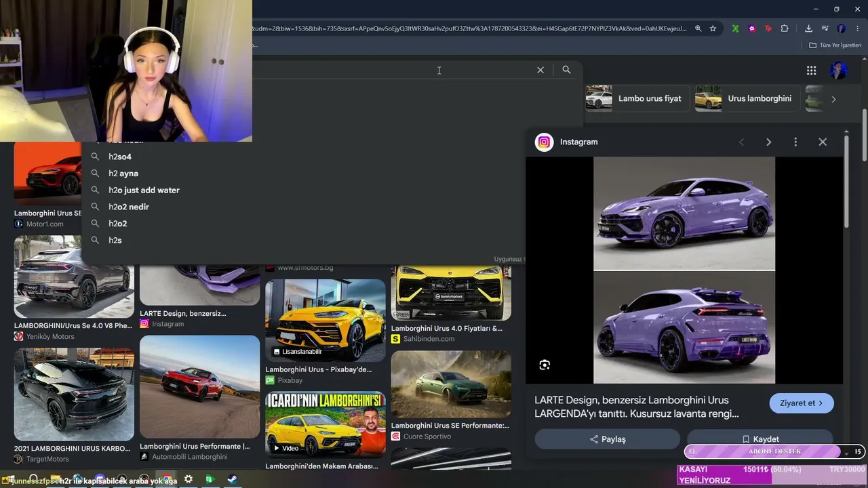Open the Chrome three-dot menu
Screen dimensions: 868x488
[x=858, y=28]
